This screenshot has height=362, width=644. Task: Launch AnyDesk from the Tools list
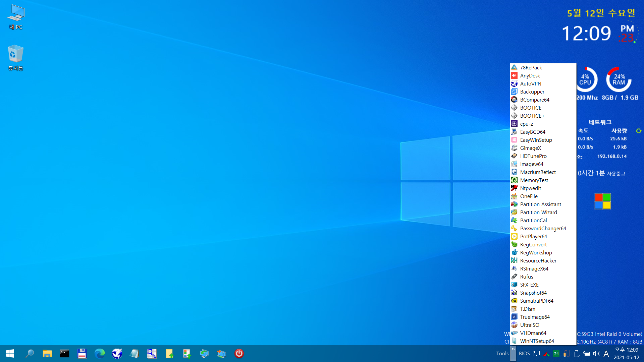tap(543, 75)
